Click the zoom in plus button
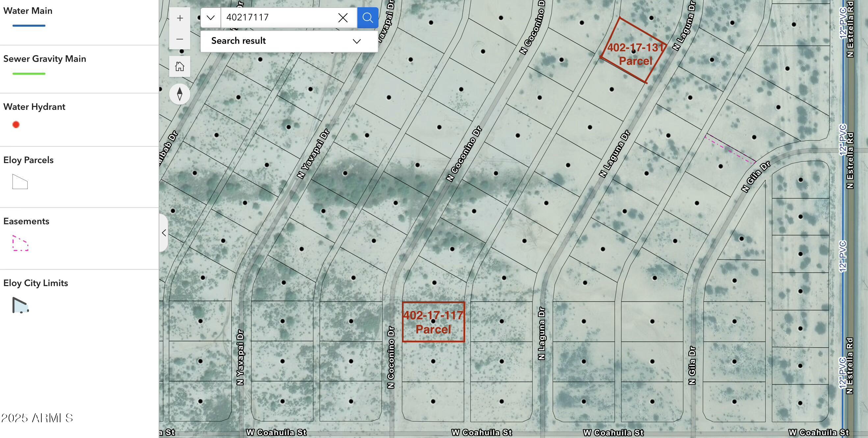 click(x=180, y=18)
